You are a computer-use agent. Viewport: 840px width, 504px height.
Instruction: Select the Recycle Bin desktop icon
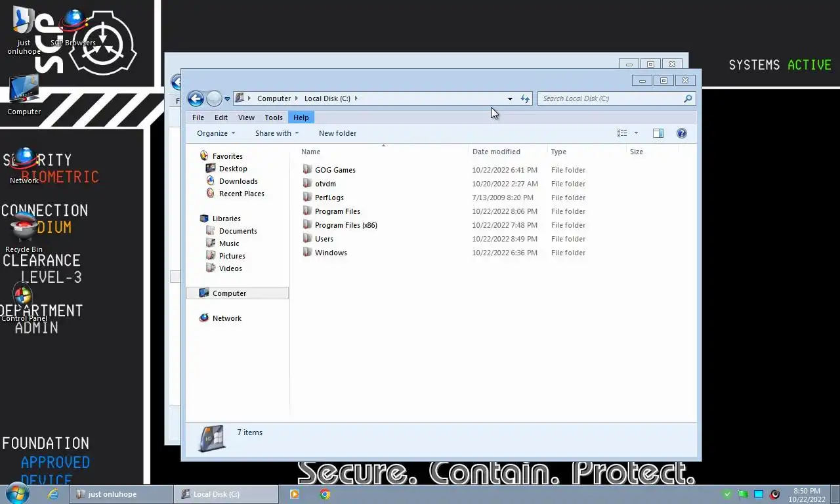click(x=24, y=234)
